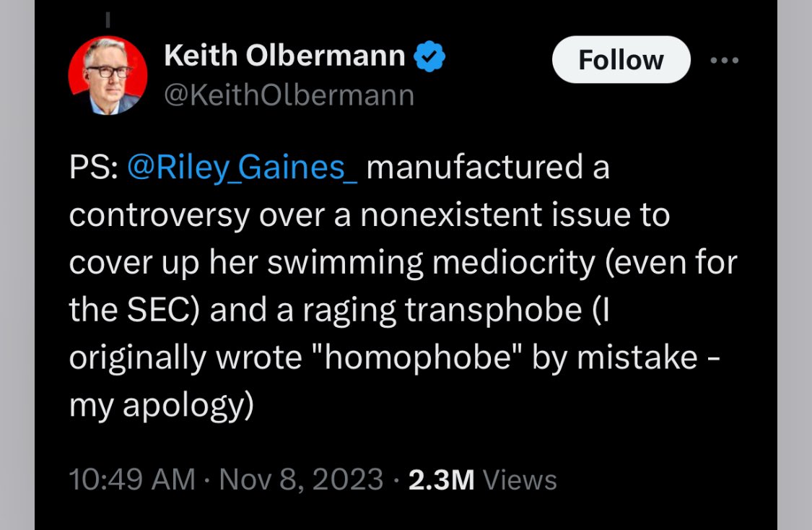Click the Keith Olbermann display name
This screenshot has width=812, height=530.
coord(284,56)
